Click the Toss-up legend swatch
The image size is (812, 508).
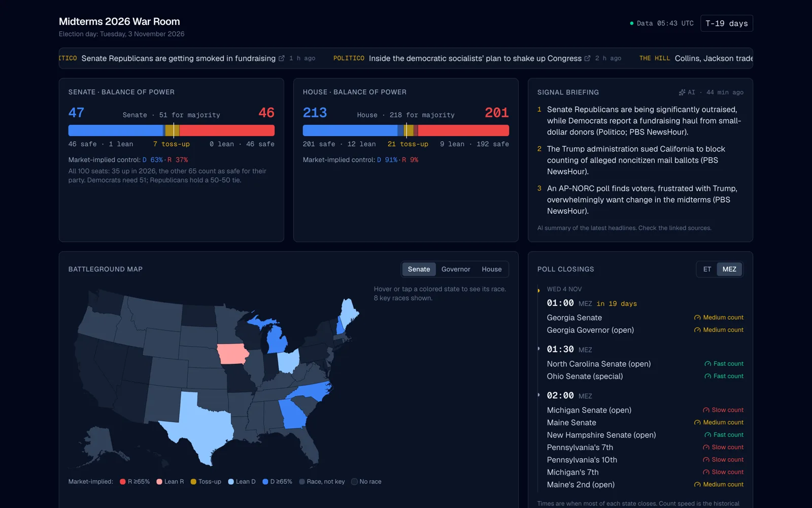click(193, 482)
